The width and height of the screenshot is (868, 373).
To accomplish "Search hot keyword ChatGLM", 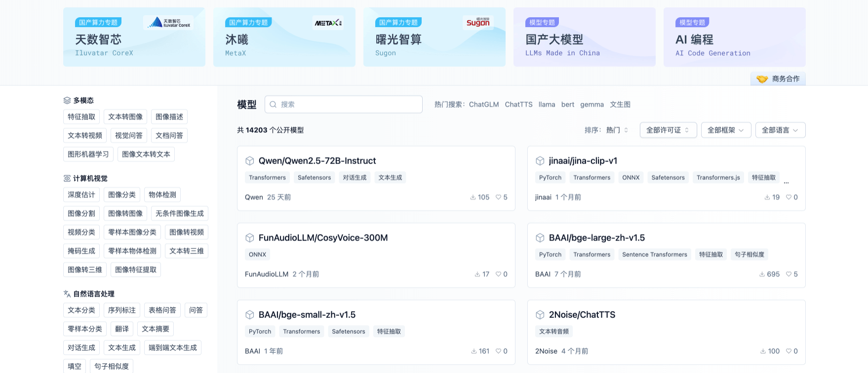I will coord(484,105).
